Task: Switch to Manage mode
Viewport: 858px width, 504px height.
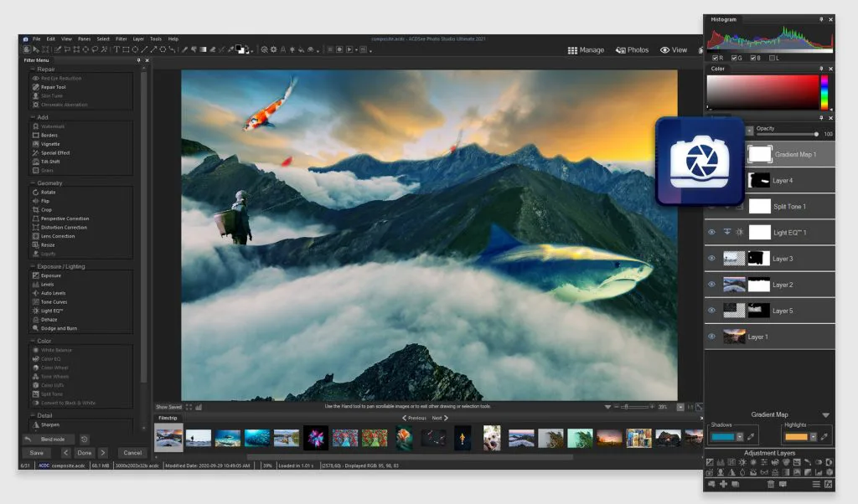Action: (x=586, y=49)
